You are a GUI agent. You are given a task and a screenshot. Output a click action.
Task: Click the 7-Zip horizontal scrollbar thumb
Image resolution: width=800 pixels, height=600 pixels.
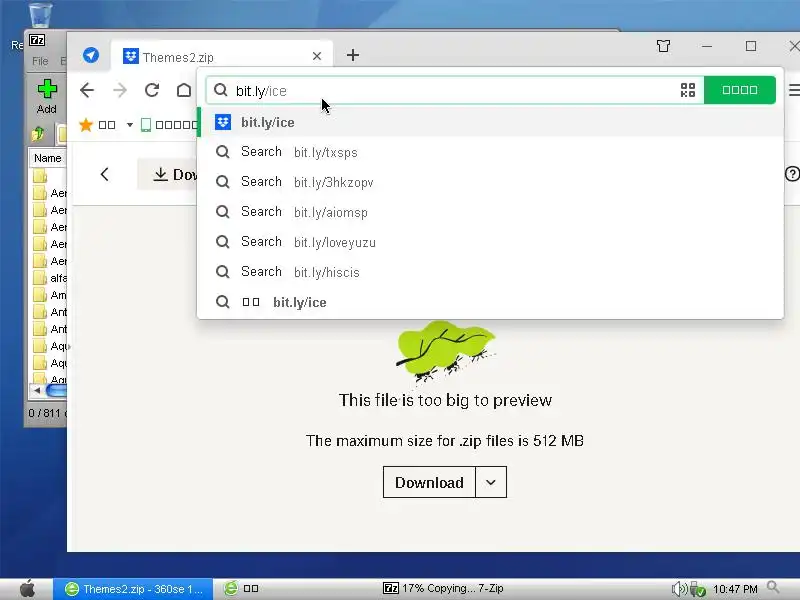[x=57, y=390]
